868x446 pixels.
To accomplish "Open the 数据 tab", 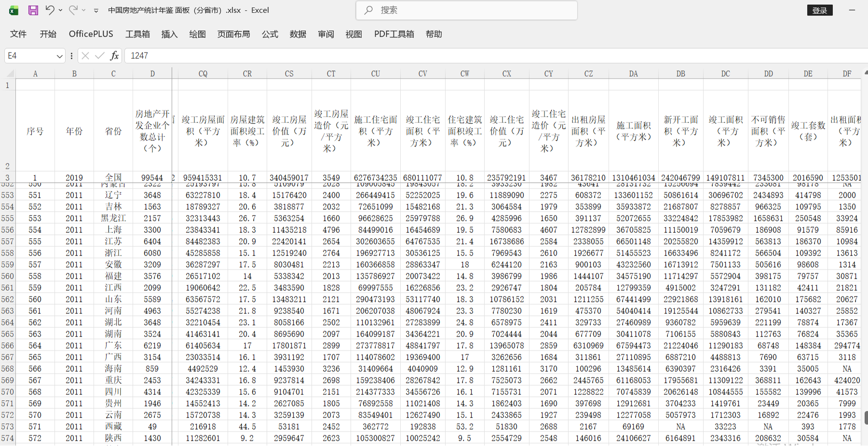I will point(298,34).
